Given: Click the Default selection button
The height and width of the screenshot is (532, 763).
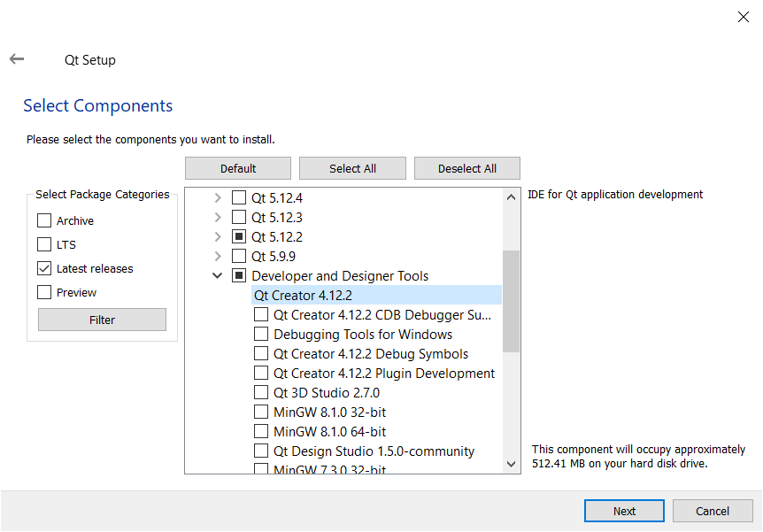Looking at the screenshot, I should [x=238, y=168].
